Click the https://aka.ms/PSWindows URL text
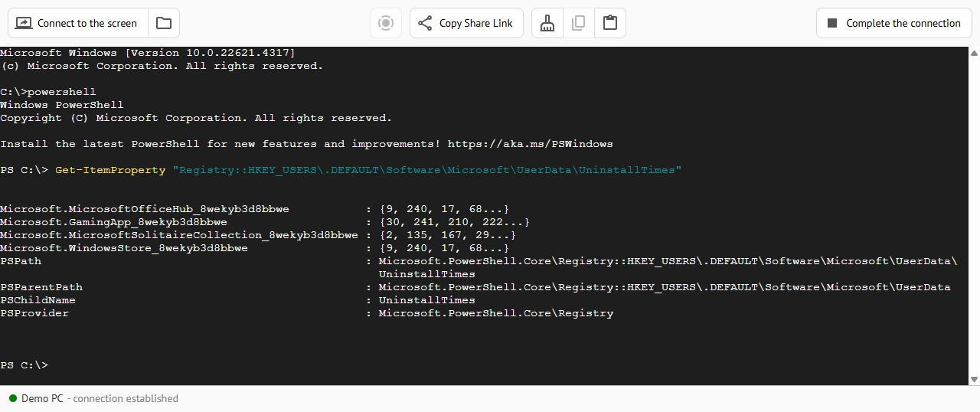980x412 pixels. 530,144
